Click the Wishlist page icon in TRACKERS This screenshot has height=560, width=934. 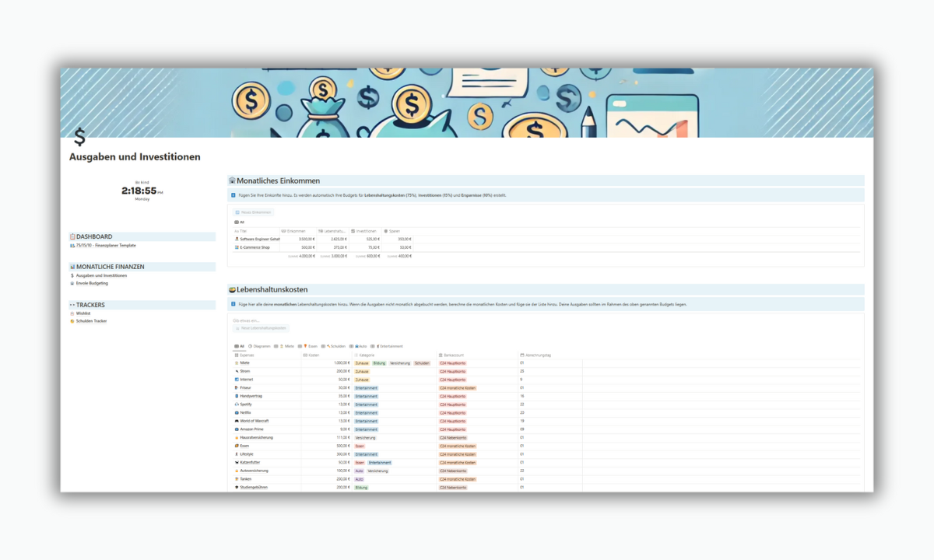pyautogui.click(x=72, y=313)
